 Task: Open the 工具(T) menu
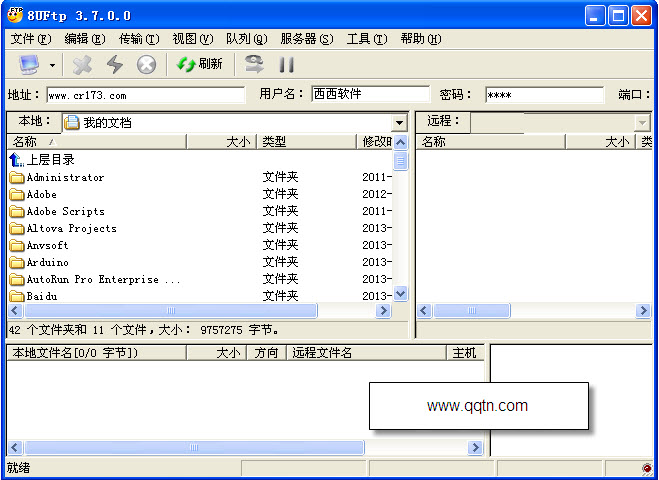tap(366, 39)
